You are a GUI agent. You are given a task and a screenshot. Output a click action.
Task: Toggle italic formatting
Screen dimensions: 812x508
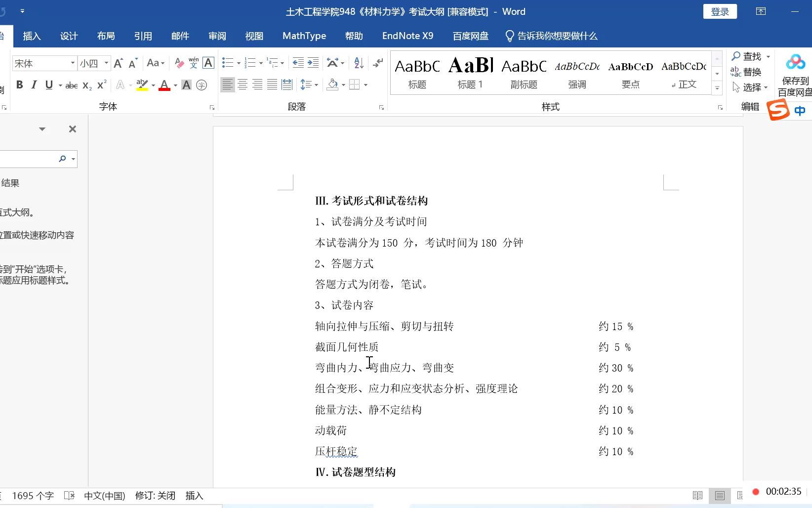point(34,85)
